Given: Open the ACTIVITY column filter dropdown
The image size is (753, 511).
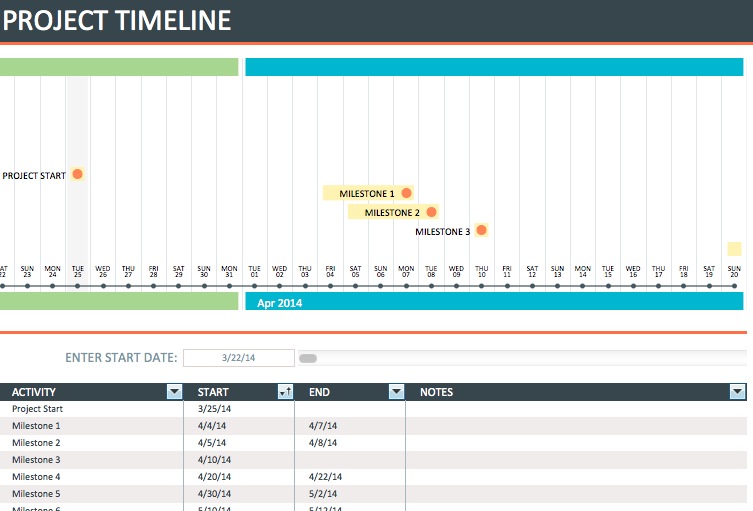Looking at the screenshot, I should point(175,392).
